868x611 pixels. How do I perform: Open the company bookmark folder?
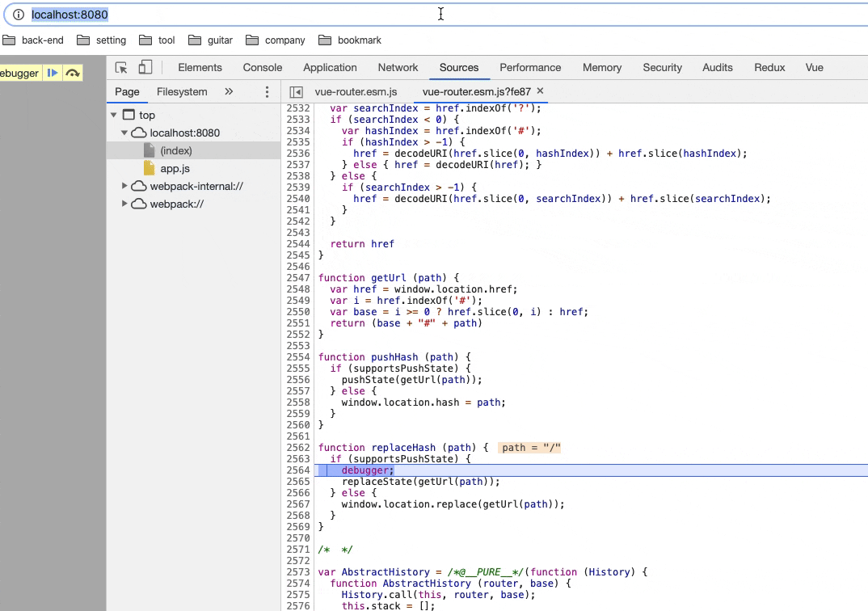pyautogui.click(x=275, y=40)
